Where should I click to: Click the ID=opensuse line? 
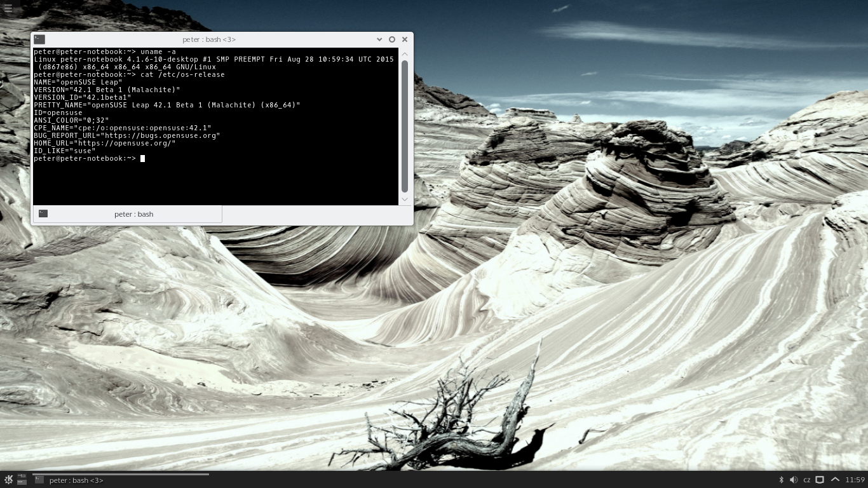tap(58, 112)
